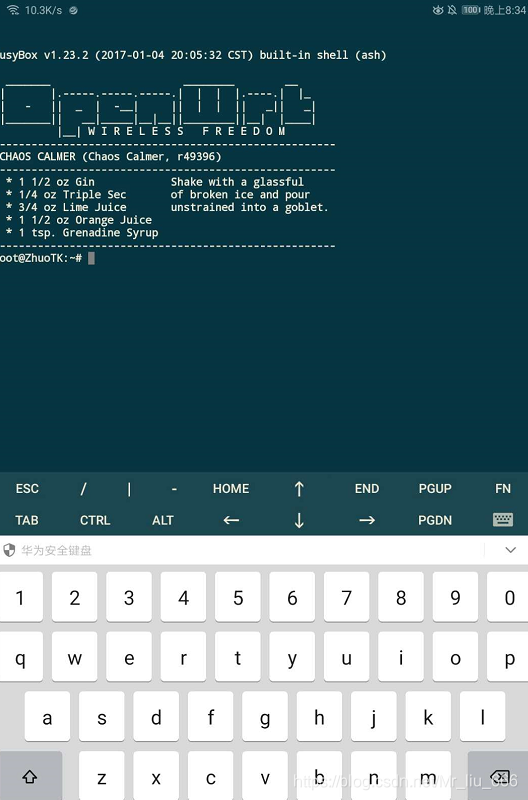The width and height of the screenshot is (528, 800).
Task: Tap the ESC key
Action: 27,489
